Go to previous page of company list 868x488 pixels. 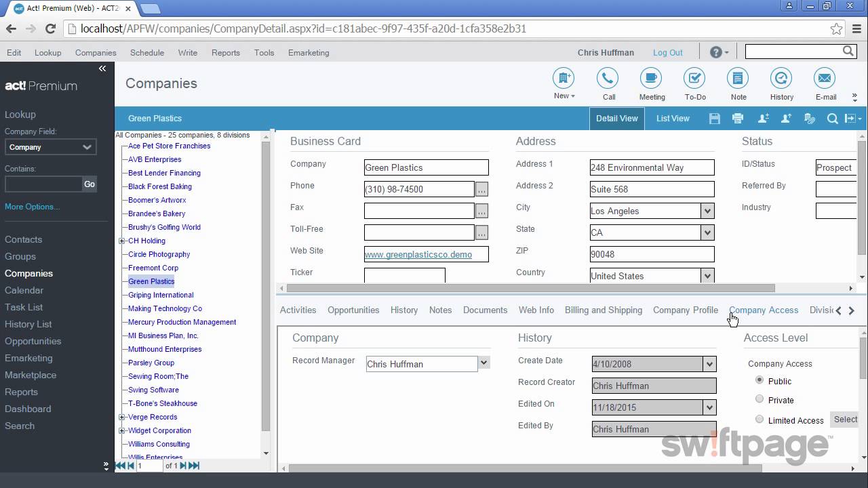(131, 466)
